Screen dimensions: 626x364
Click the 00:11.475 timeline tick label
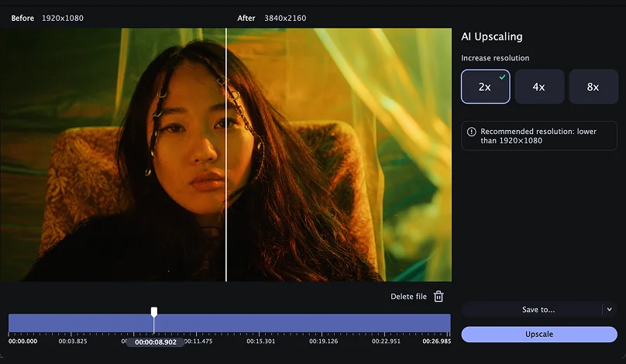click(x=198, y=342)
